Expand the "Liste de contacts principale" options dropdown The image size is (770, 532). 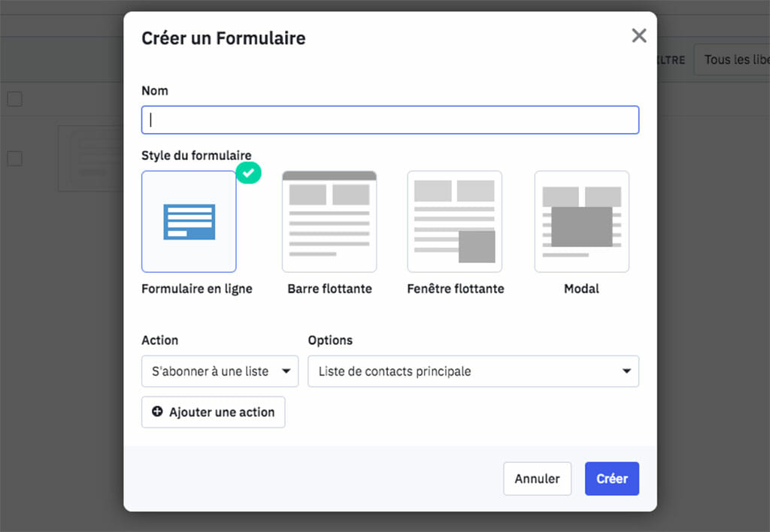473,371
